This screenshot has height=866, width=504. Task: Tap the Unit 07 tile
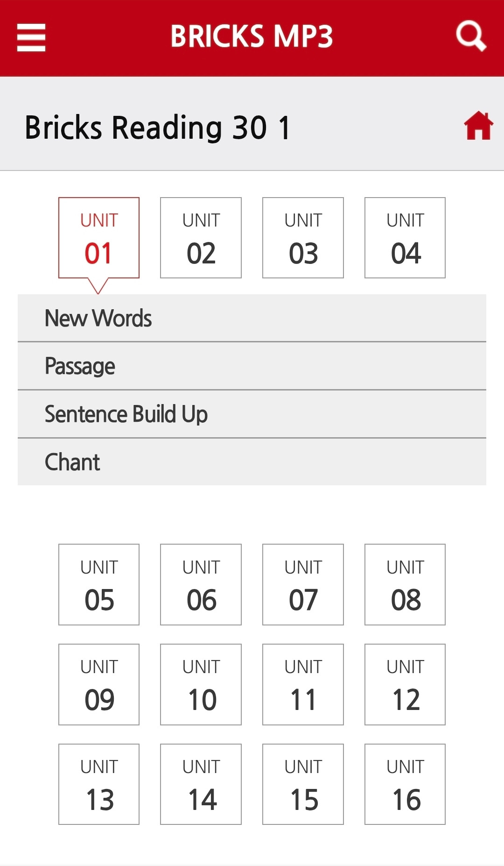[x=303, y=584]
